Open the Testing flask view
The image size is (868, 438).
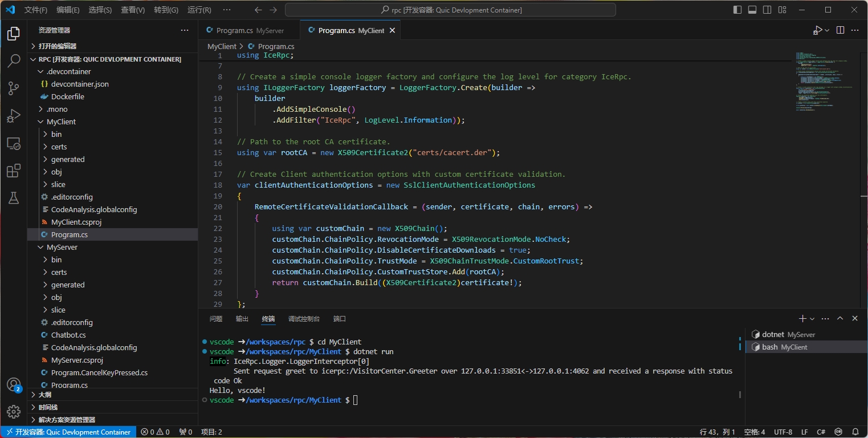(14, 198)
